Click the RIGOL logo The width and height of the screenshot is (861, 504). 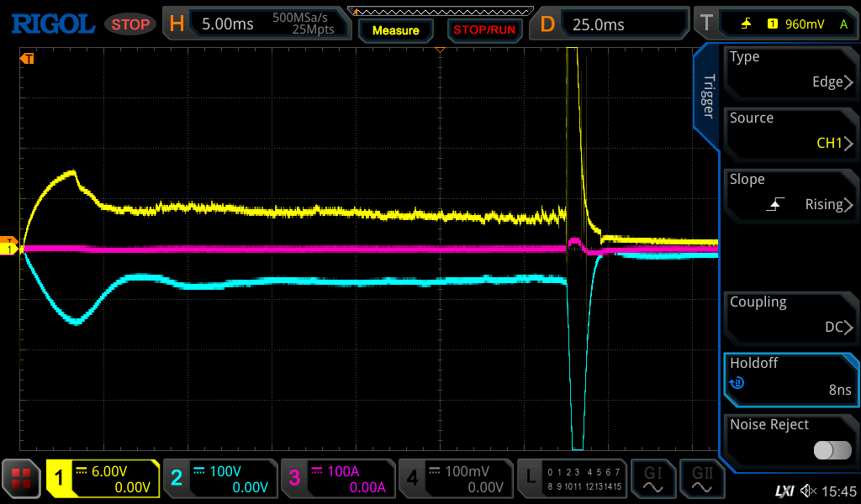(x=52, y=24)
